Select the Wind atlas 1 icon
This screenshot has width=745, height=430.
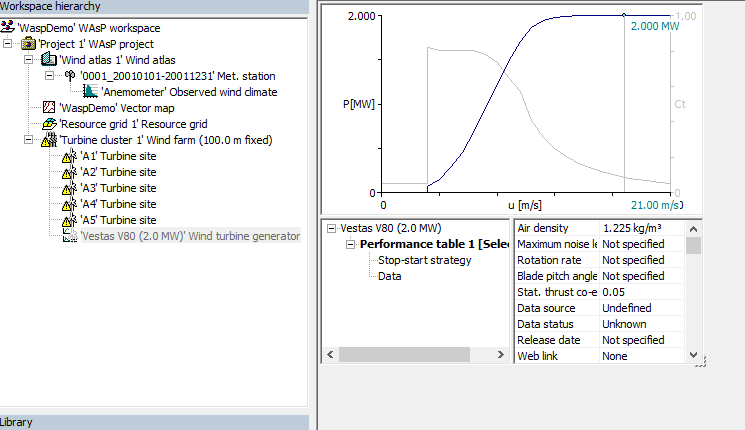tap(47, 60)
